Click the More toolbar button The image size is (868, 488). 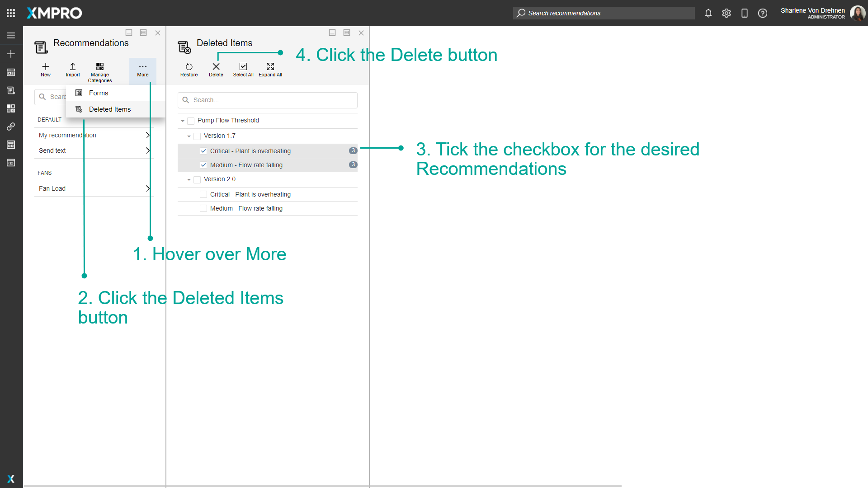point(143,70)
